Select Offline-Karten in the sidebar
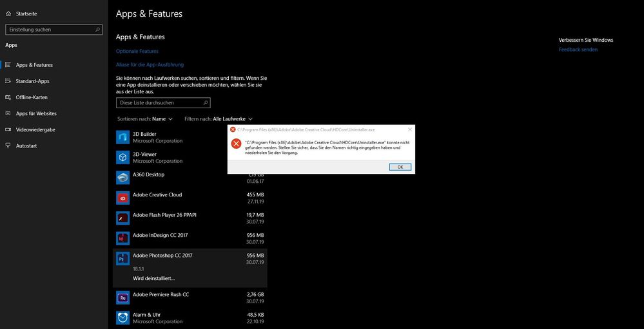The image size is (644, 329). 54,97
